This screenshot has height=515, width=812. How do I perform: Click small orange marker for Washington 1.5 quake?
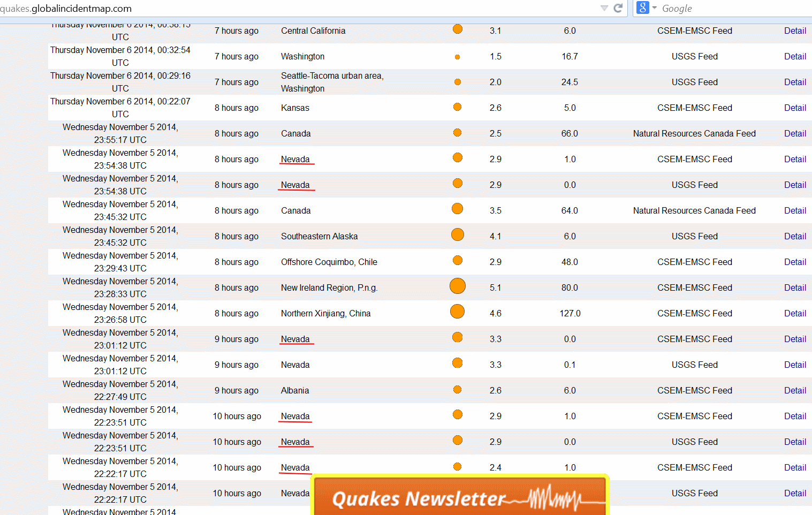click(457, 57)
